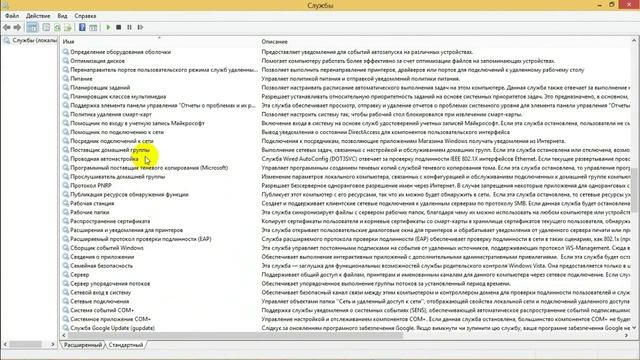Open the Файл menu
The height and width of the screenshot is (360, 640).
[x=12, y=16]
